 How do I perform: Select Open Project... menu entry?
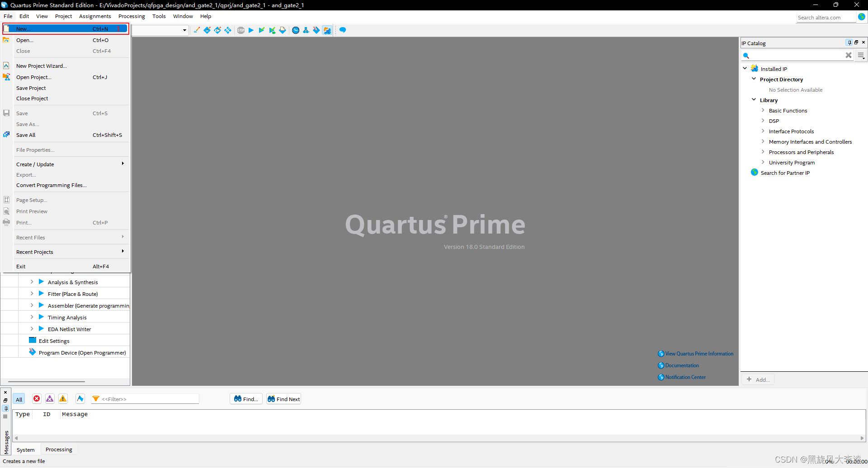tap(66, 77)
